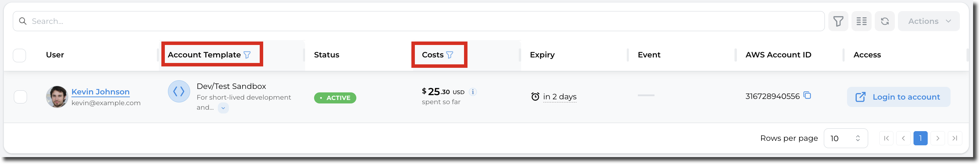Click the refresh table icon
The width and height of the screenshot is (980, 164).
tap(884, 21)
